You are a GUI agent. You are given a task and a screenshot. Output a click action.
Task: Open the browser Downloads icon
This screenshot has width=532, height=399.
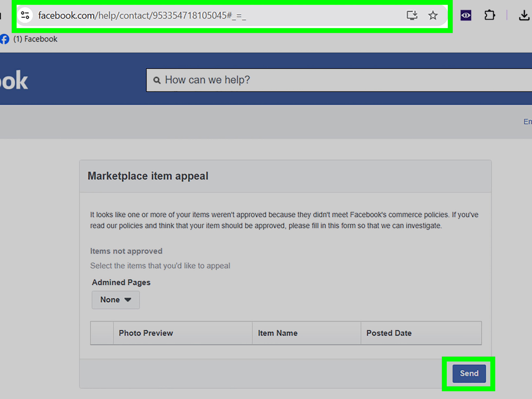point(524,15)
